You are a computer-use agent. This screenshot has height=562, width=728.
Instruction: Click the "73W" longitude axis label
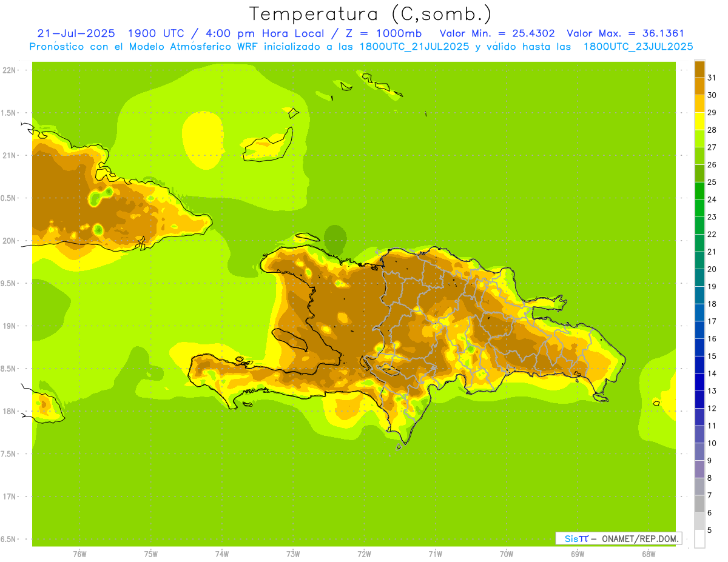pos(293,554)
